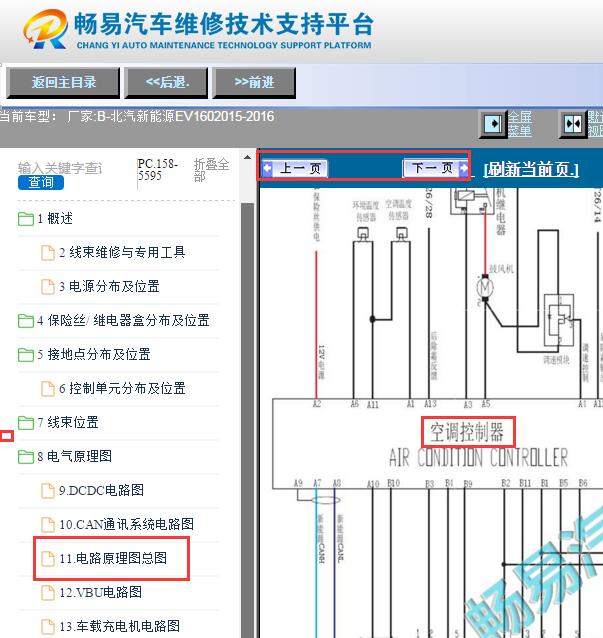The height and width of the screenshot is (638, 603).
Task: Click the blue 查询 search button
Action: coord(41,182)
